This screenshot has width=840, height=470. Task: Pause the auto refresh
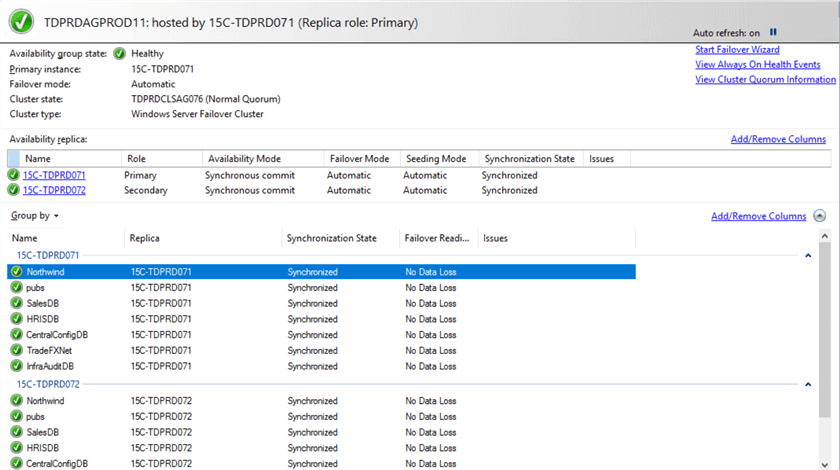tap(773, 32)
